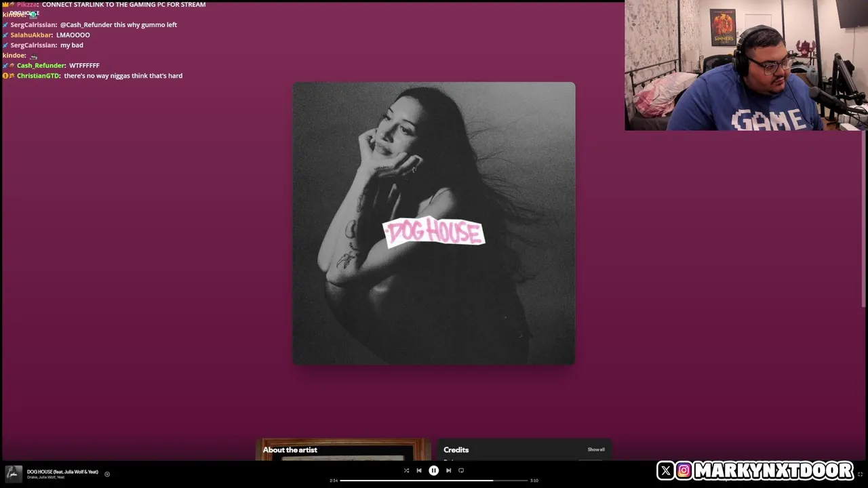Exit full screen with the corner icon
The height and width of the screenshot is (488, 868).
coord(860,474)
